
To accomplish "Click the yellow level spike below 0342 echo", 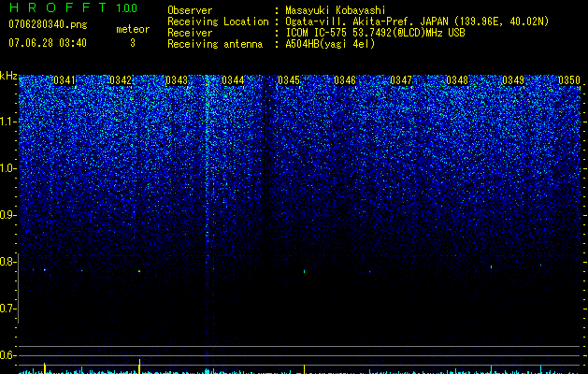I will (x=139, y=367).
